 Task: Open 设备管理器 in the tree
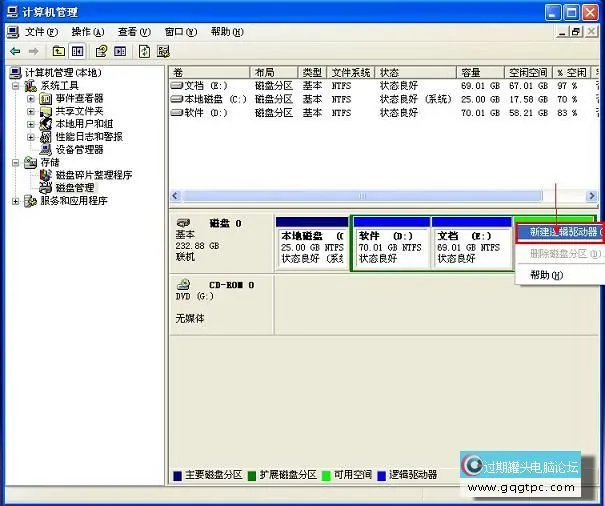pos(79,149)
